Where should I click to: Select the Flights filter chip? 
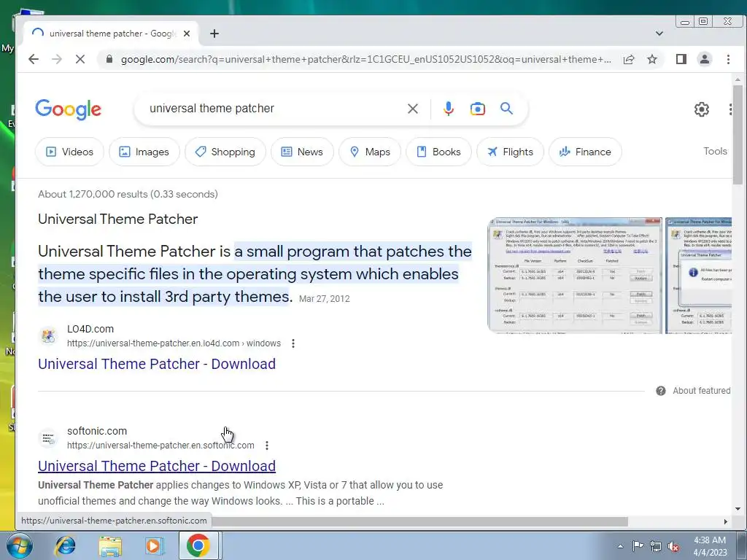point(510,152)
